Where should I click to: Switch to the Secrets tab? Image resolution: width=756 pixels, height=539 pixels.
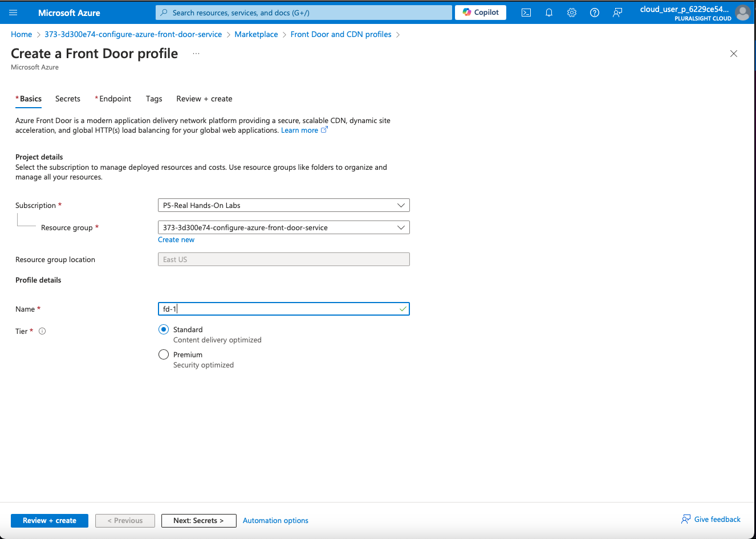tap(68, 99)
